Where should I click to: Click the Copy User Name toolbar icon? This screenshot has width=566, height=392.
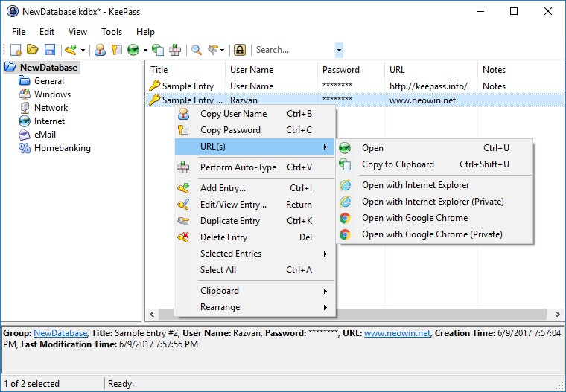(100, 50)
